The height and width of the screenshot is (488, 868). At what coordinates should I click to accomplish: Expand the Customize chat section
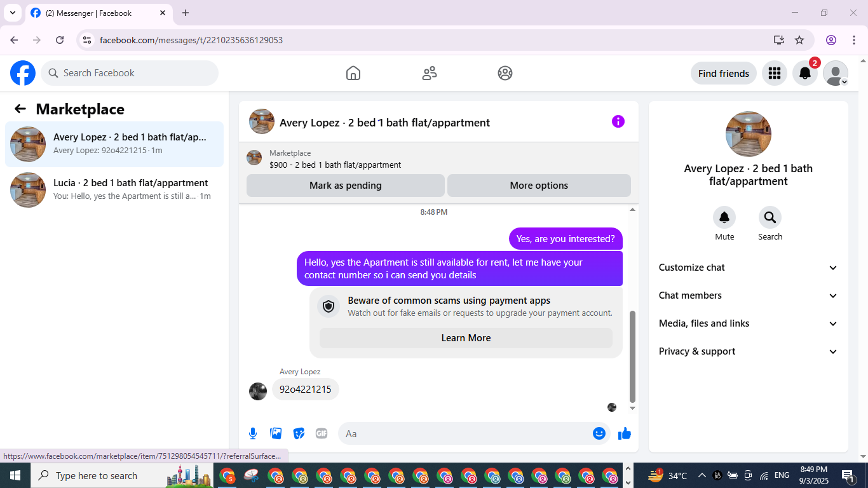(749, 268)
